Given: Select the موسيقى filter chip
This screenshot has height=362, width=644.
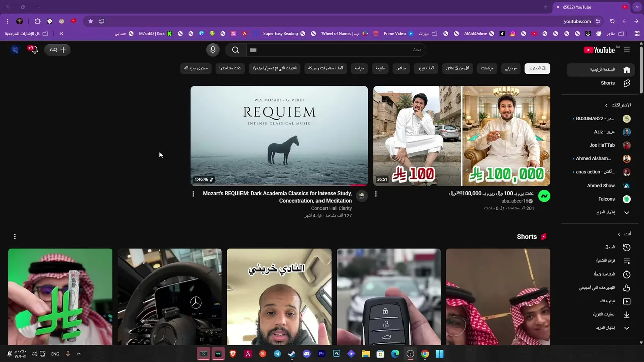Looking at the screenshot, I should point(511,68).
